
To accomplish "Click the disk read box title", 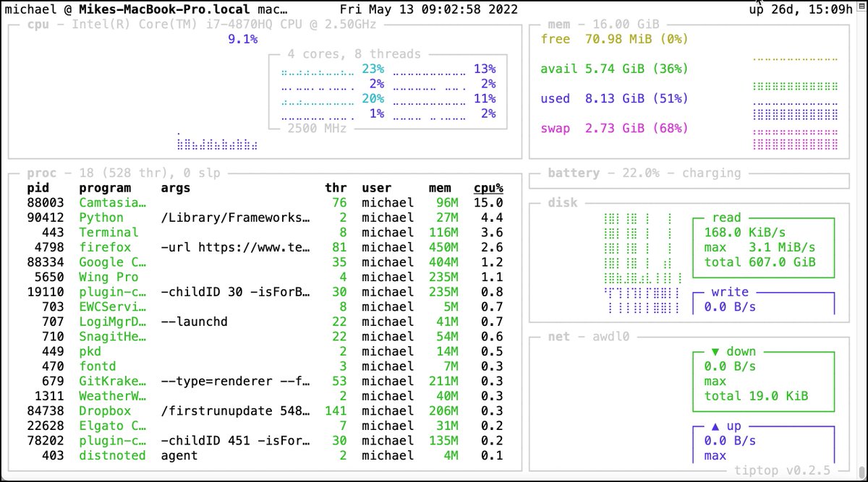I will point(727,218).
